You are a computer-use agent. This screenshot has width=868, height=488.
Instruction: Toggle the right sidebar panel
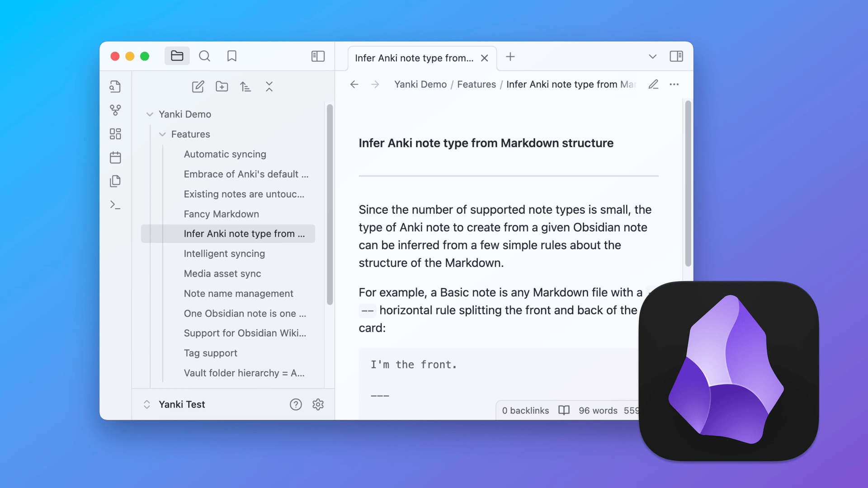(676, 56)
